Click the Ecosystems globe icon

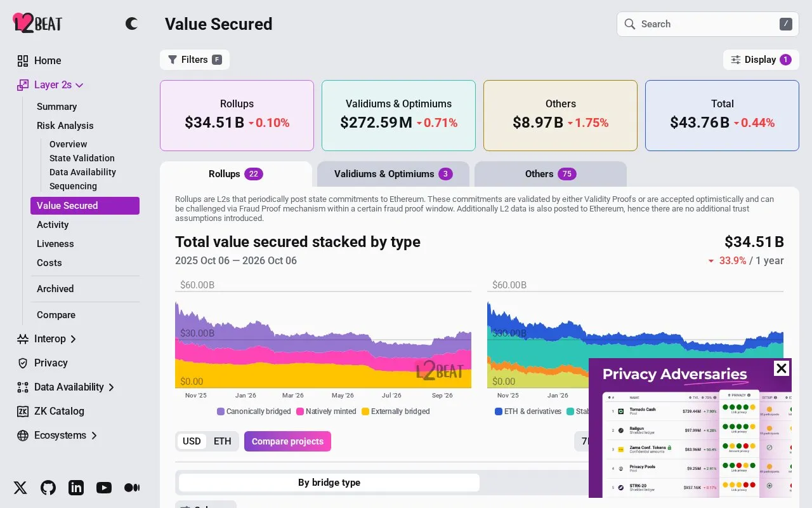click(x=23, y=435)
